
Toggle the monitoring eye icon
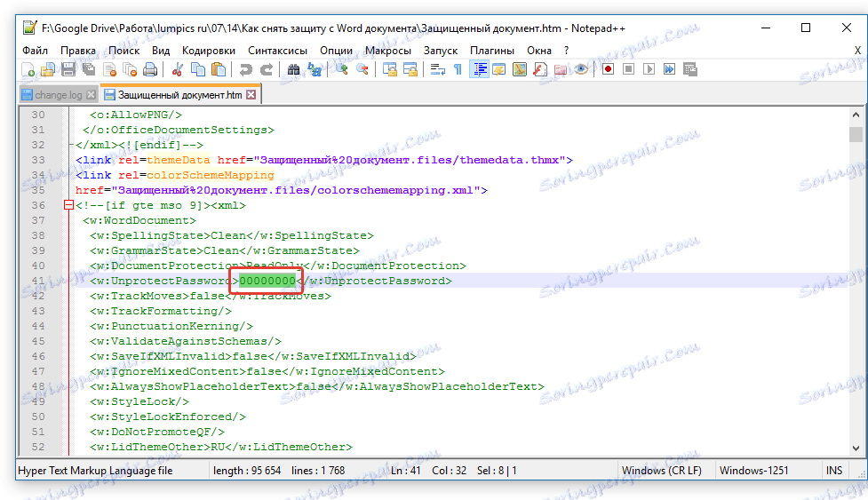tap(581, 69)
